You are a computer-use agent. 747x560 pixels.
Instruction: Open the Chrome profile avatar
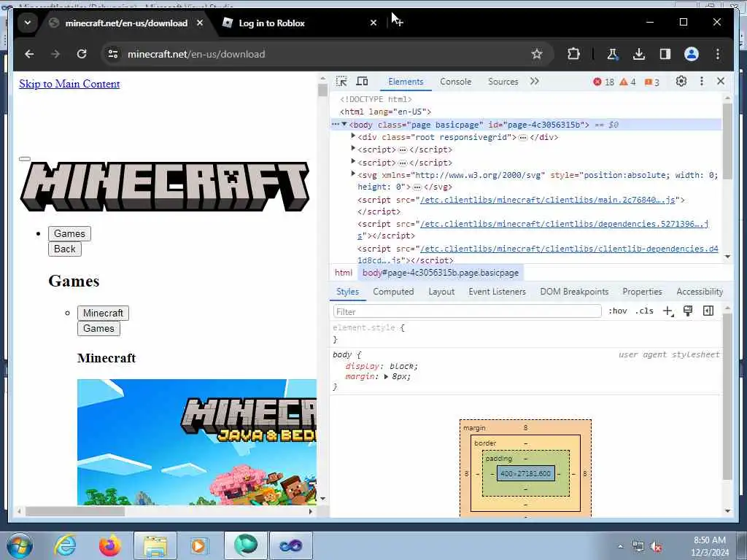pos(692,54)
